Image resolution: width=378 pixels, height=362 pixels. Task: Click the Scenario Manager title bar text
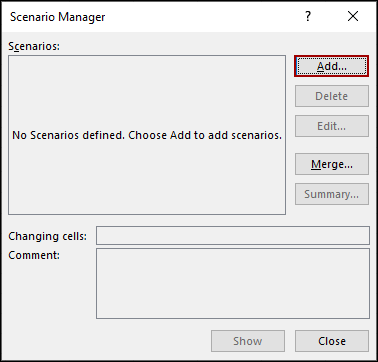pyautogui.click(x=58, y=17)
